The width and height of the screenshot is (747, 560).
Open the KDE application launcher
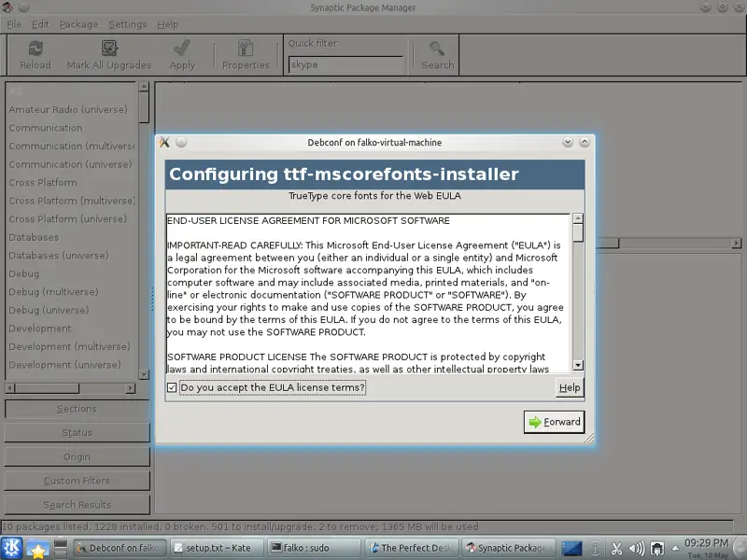point(11,548)
